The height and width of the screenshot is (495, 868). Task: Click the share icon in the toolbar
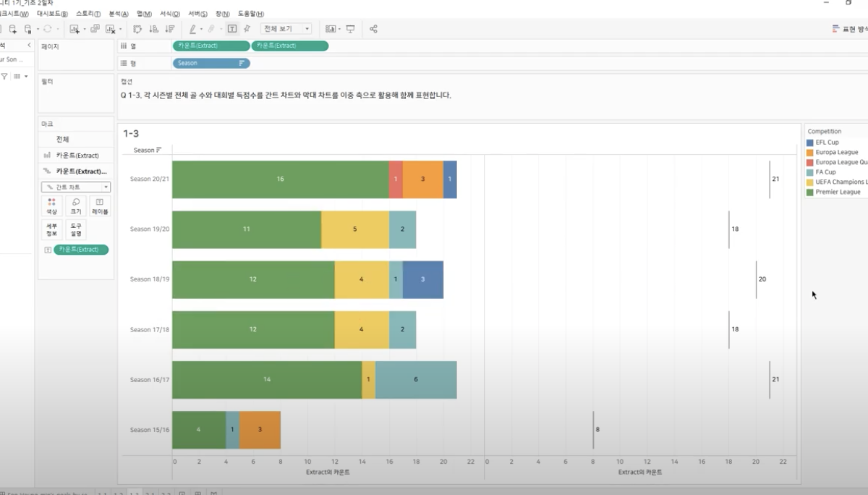(x=373, y=29)
